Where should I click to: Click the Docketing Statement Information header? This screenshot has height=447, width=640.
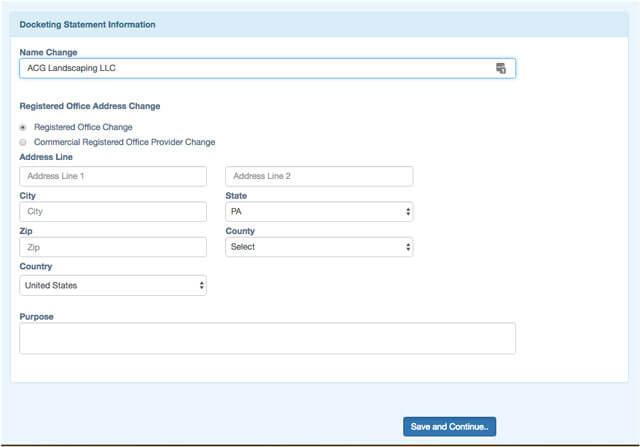pyautogui.click(x=88, y=23)
